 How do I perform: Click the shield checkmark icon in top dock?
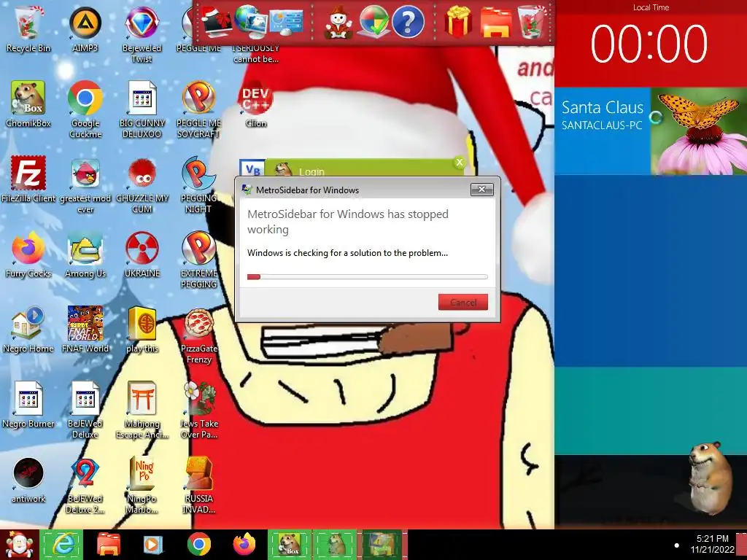(x=373, y=22)
